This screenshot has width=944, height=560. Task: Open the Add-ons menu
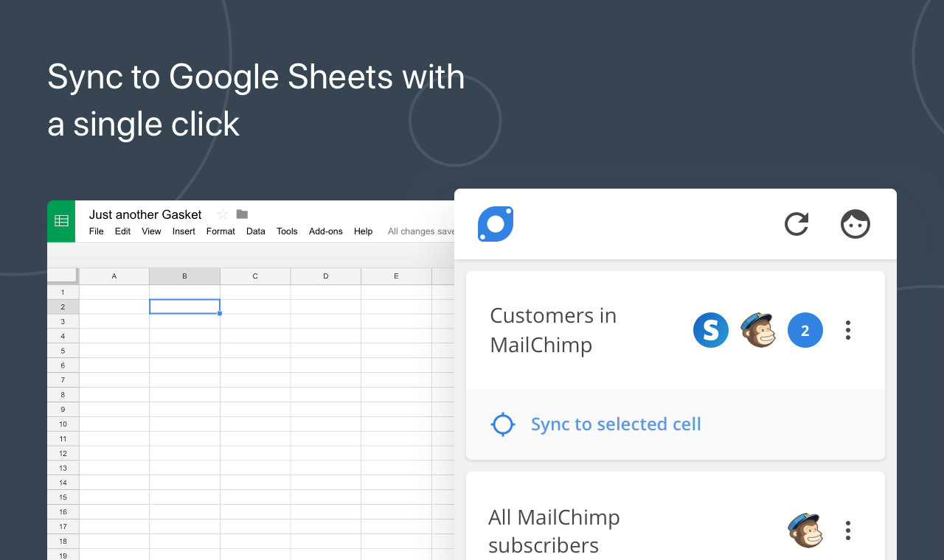click(326, 231)
